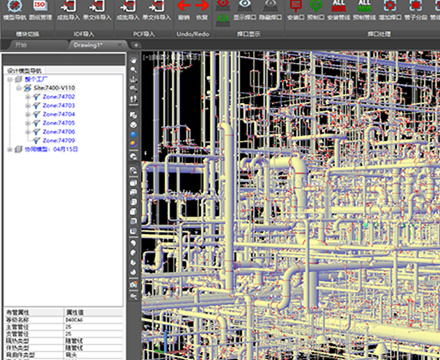The image size is (440, 360).
Task: Undo with the red left arrow 撤销
Action: (x=184, y=10)
